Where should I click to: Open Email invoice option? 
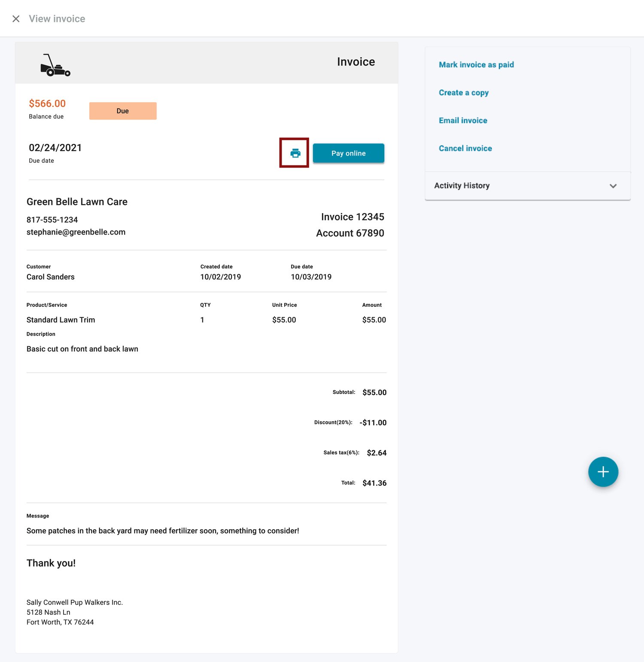click(463, 120)
